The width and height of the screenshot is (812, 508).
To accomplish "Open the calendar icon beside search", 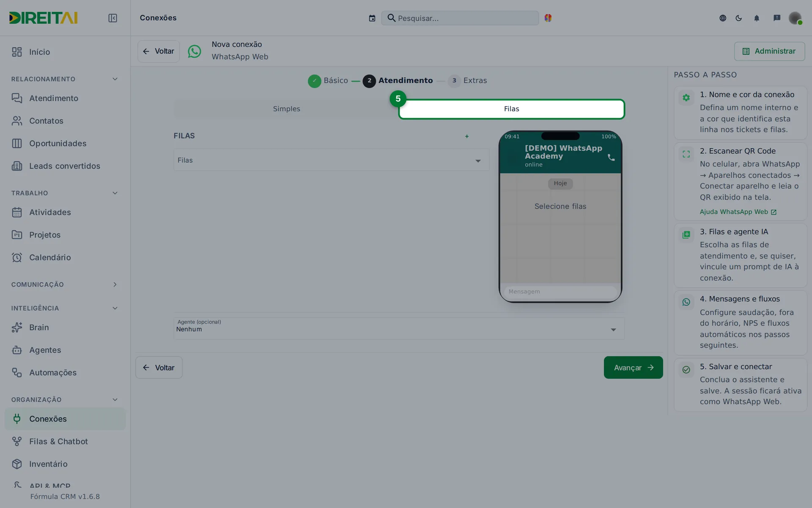I will pos(372,18).
